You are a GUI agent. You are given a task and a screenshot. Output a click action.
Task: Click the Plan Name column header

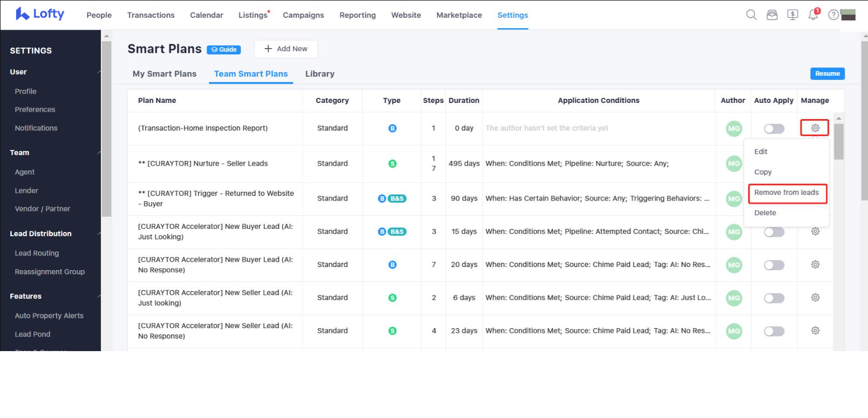(x=157, y=100)
